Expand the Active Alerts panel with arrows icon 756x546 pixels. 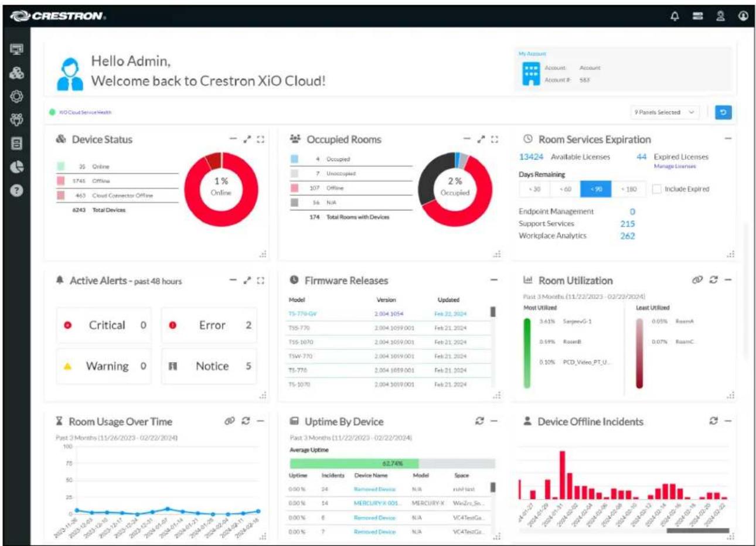(x=247, y=281)
